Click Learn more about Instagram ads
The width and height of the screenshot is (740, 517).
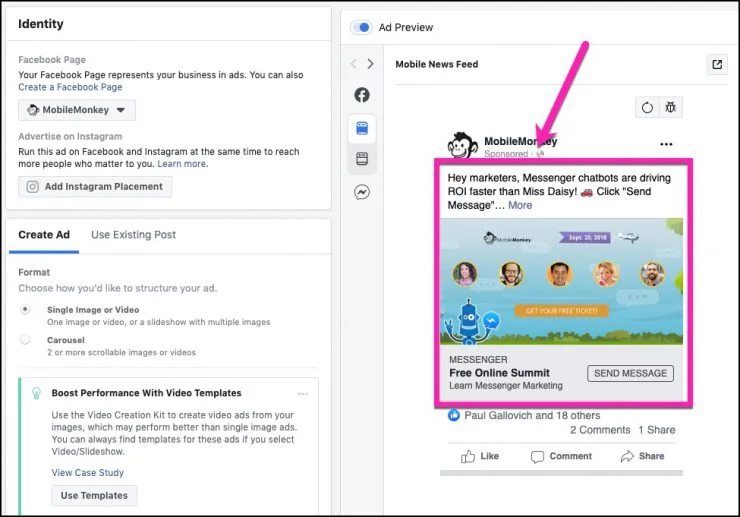point(182,164)
